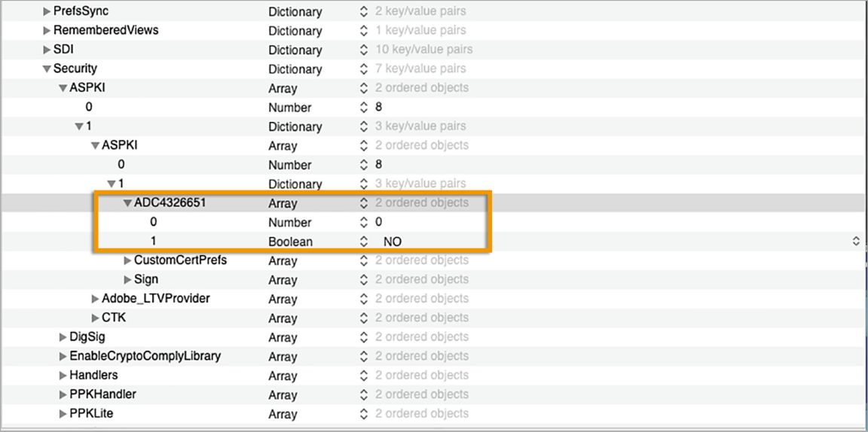This screenshot has width=868, height=432.
Task: Expand the Sign array
Action: pos(127,280)
